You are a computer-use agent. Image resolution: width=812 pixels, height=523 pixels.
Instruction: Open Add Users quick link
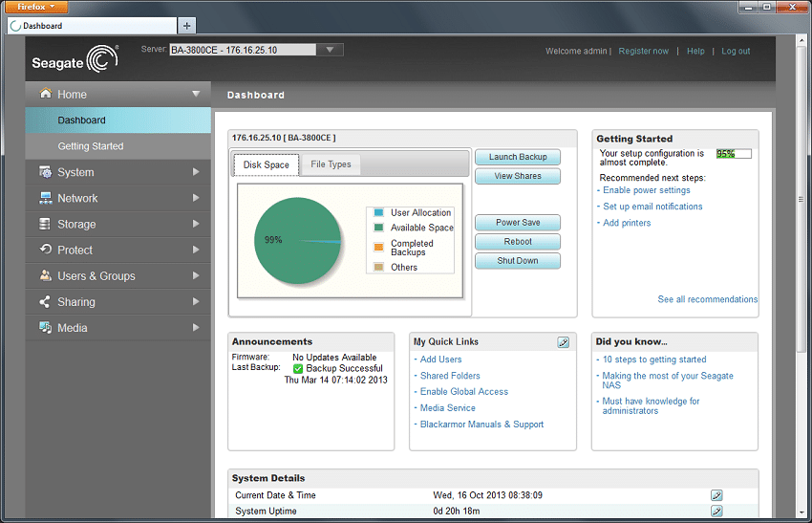[440, 360]
